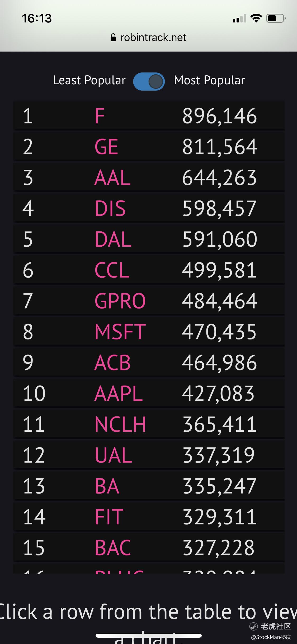
Task: Tap the Wi-Fi status icon
Action: point(256,18)
